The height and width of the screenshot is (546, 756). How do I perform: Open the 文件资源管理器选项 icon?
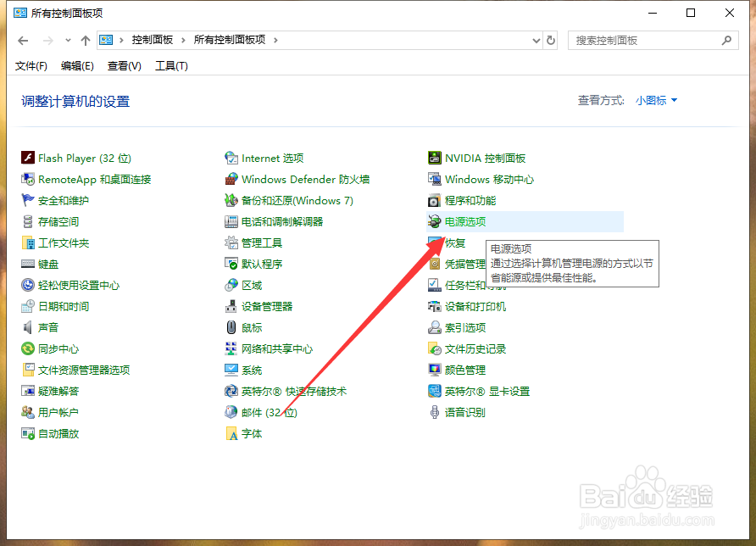(28, 370)
